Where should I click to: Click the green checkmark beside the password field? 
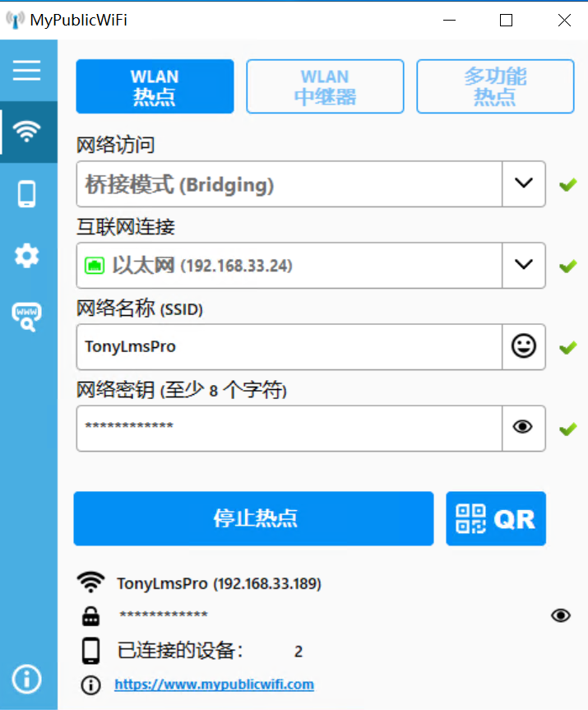pyautogui.click(x=567, y=429)
